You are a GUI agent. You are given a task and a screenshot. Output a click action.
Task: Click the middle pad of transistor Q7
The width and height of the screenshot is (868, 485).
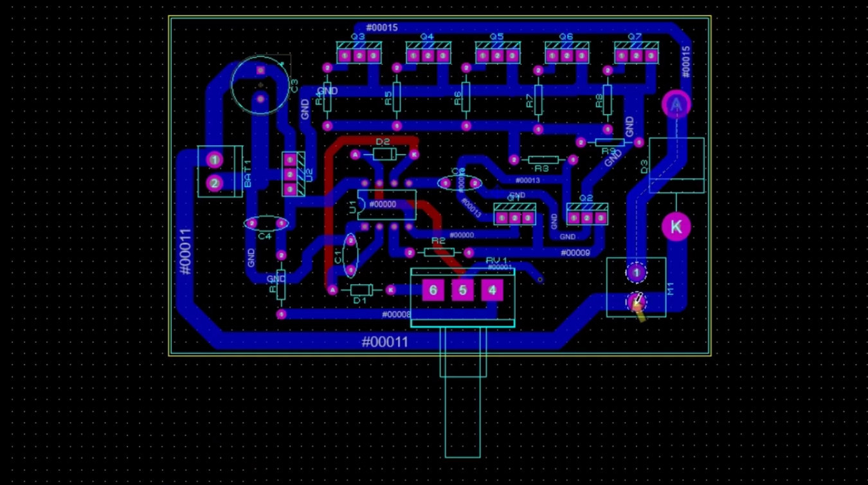point(637,56)
